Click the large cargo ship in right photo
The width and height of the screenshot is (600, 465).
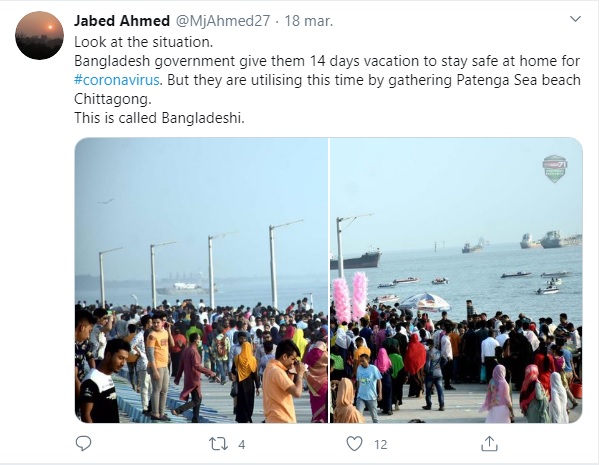coord(355,260)
